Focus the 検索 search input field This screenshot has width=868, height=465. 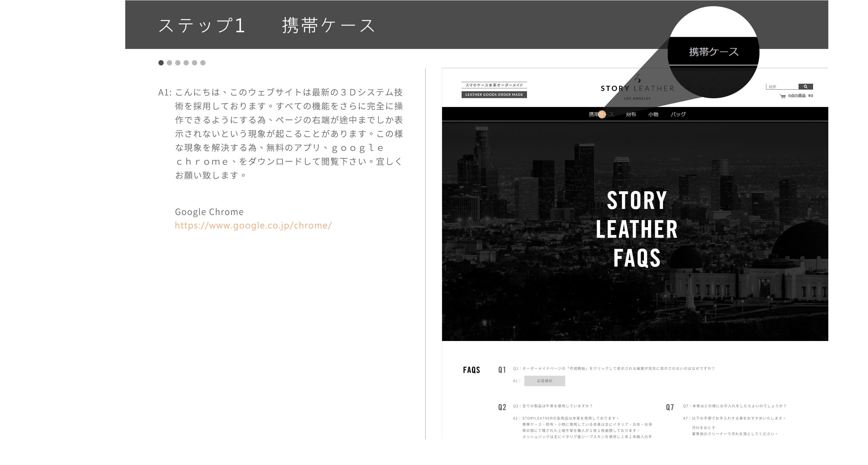(x=782, y=86)
